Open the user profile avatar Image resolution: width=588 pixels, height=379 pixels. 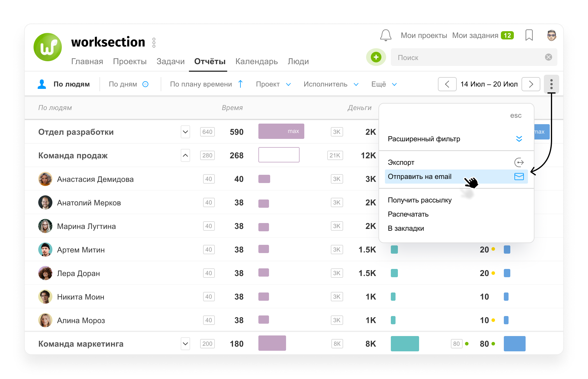point(551,35)
